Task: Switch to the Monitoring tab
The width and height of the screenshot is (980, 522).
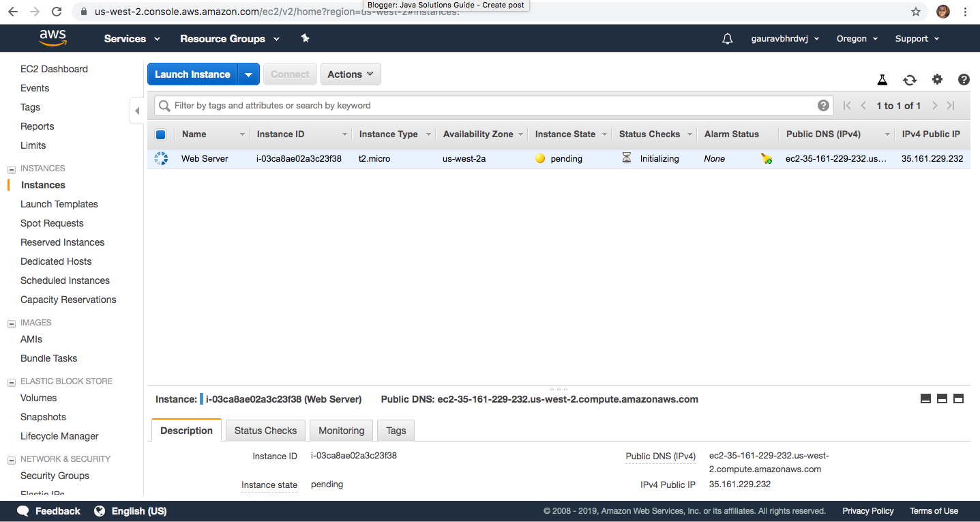Action: click(341, 431)
